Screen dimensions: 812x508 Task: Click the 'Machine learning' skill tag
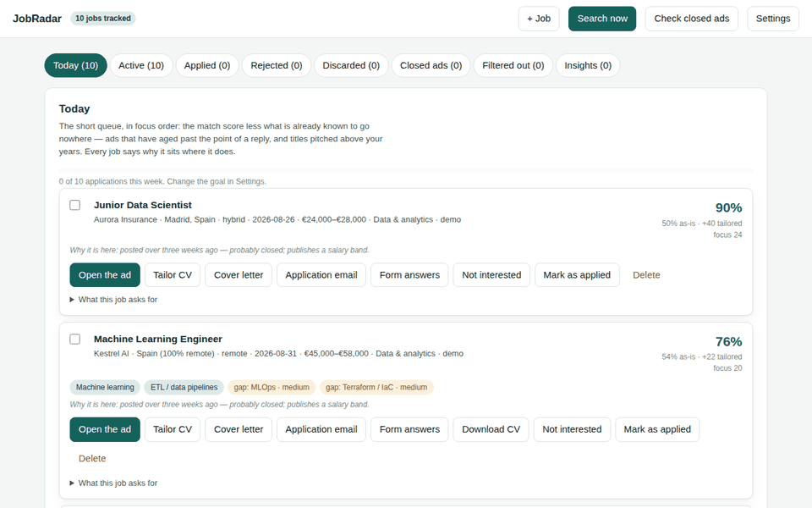click(x=105, y=387)
